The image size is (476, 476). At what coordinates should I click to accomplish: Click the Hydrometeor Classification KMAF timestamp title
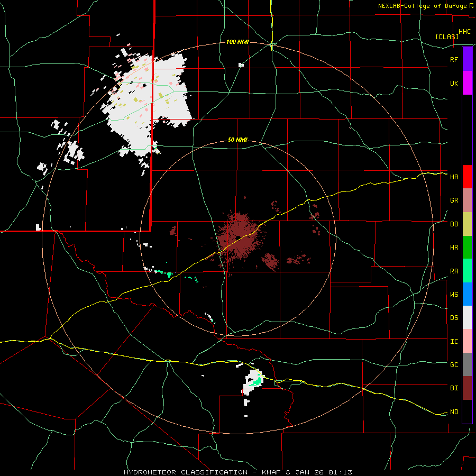pos(238,472)
